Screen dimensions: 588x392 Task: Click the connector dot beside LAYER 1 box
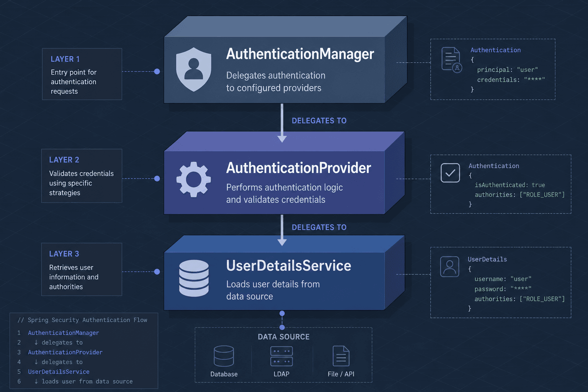(x=157, y=72)
